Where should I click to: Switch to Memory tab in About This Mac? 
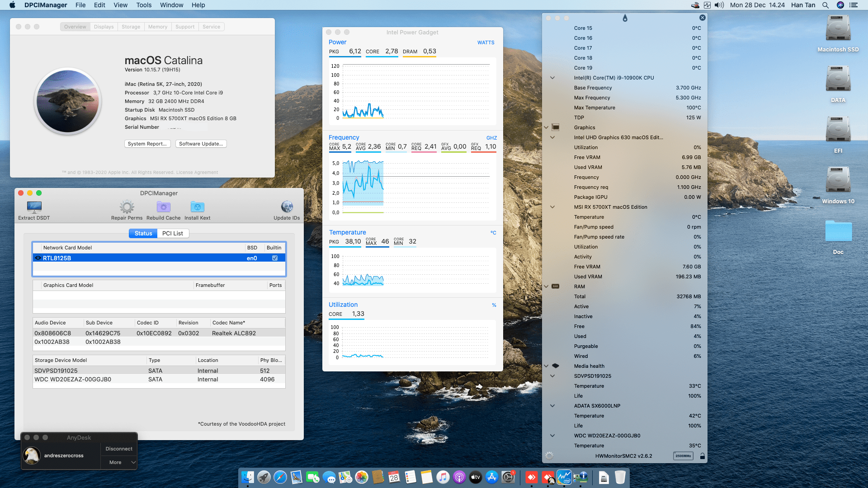tap(158, 27)
